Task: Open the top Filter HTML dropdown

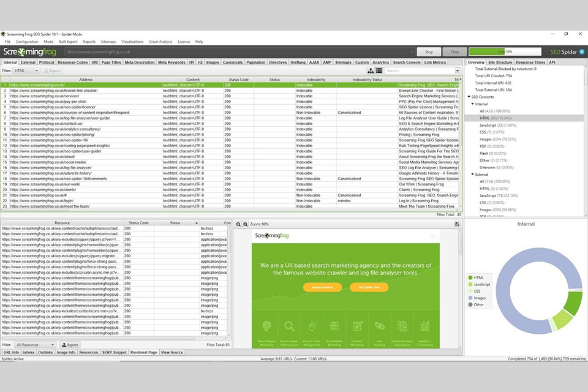Action: (26, 70)
